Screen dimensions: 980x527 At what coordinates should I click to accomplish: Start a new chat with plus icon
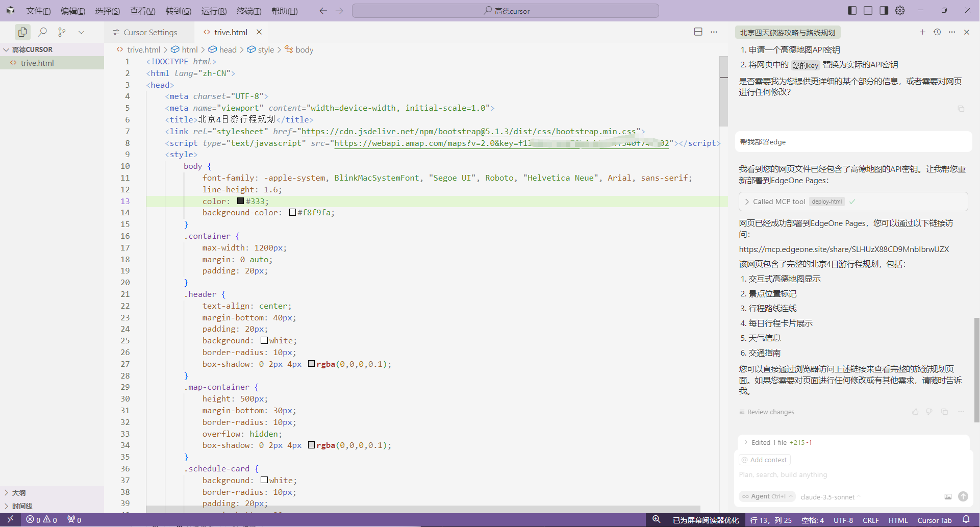tap(922, 32)
